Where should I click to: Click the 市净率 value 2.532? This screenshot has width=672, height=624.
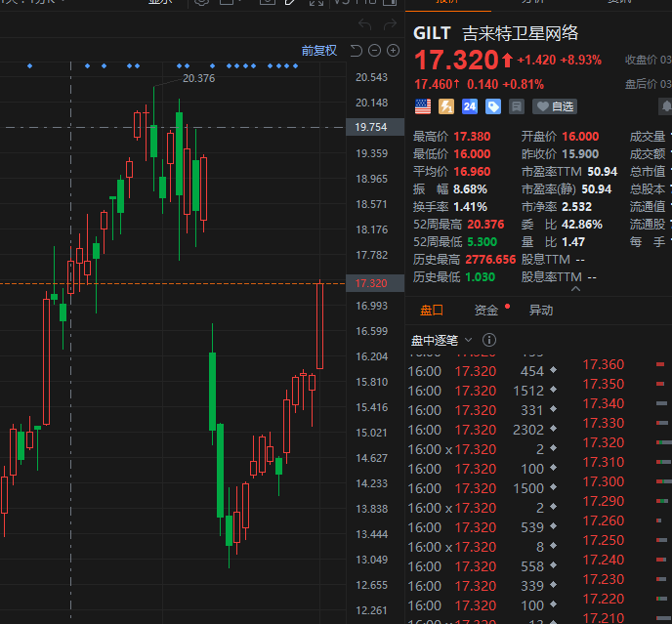[x=577, y=207]
